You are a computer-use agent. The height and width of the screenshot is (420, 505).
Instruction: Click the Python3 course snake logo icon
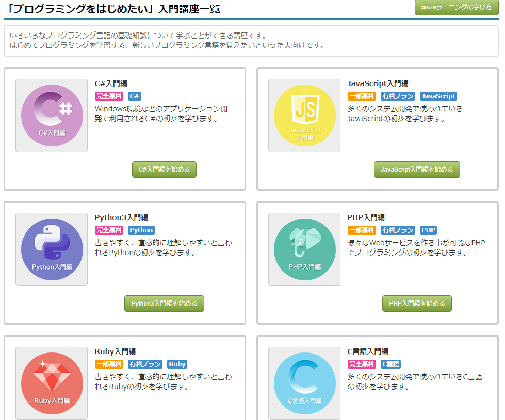click(52, 249)
